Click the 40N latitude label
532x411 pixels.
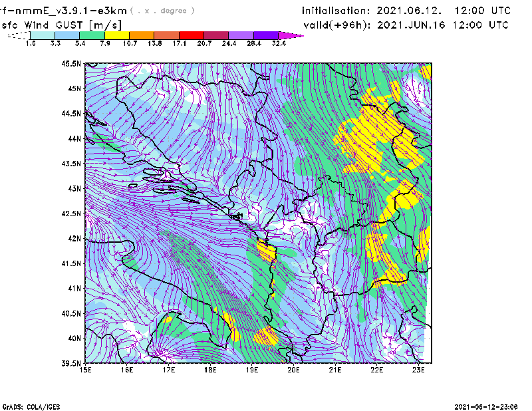(x=74, y=338)
